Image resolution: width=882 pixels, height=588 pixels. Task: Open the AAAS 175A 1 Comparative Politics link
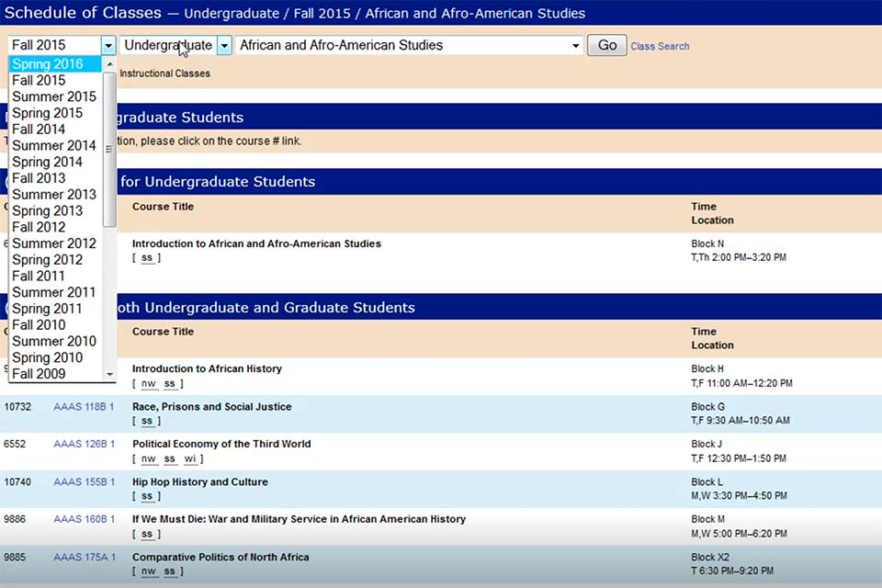coord(84,557)
